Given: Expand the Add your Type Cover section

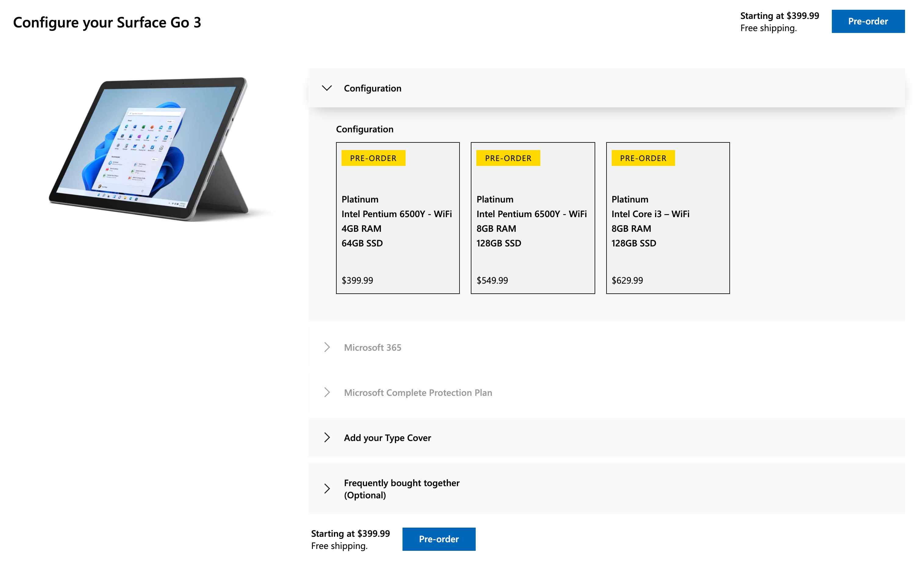Looking at the screenshot, I should tap(606, 437).
